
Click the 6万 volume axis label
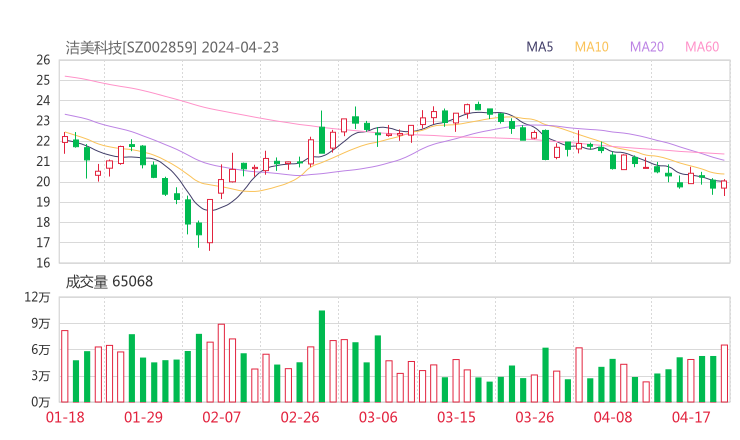tap(41, 350)
